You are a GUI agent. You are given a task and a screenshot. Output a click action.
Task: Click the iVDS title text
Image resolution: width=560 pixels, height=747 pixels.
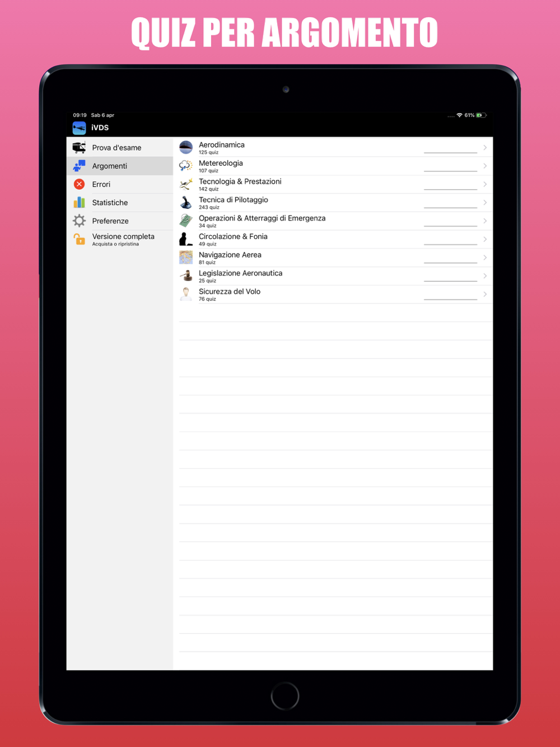tap(100, 128)
